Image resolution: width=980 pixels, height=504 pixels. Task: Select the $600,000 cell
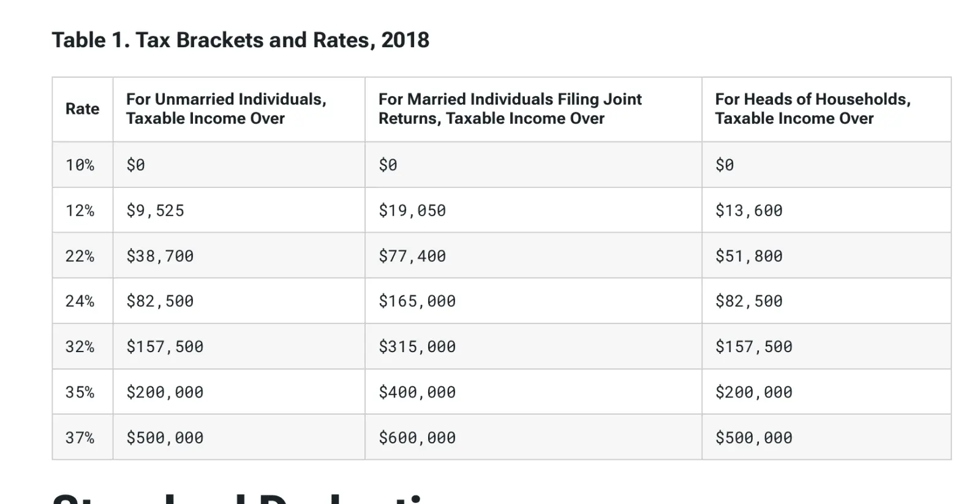(x=417, y=438)
